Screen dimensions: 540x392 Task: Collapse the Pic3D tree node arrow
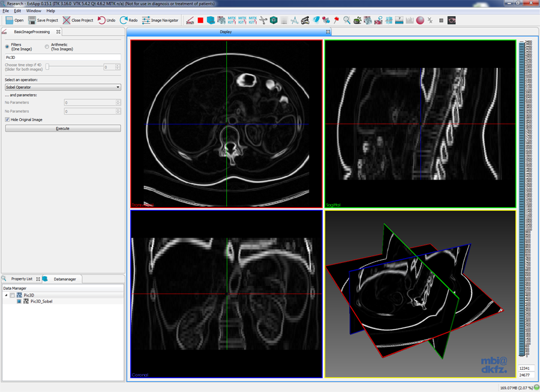coord(6,295)
